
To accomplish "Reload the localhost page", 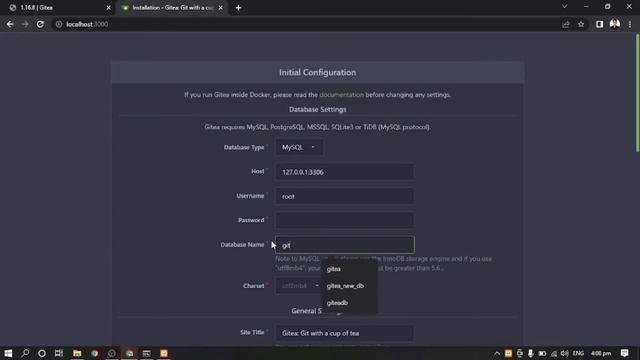I will [40, 24].
